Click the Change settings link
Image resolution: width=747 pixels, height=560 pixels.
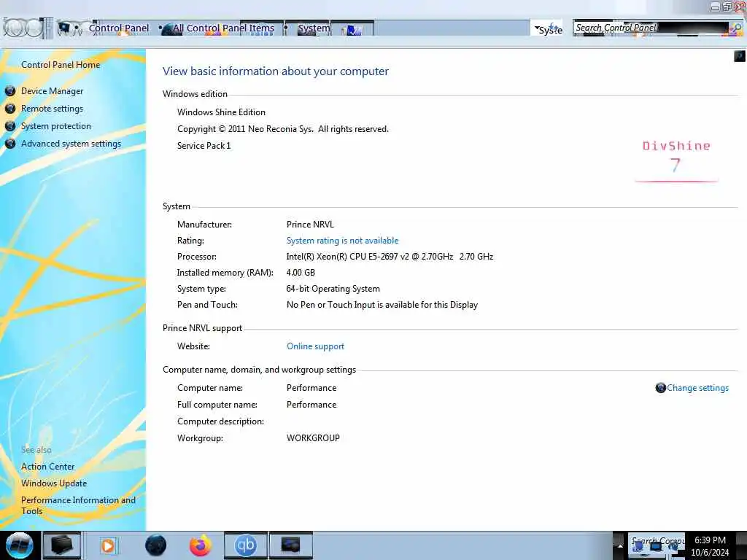(x=697, y=388)
